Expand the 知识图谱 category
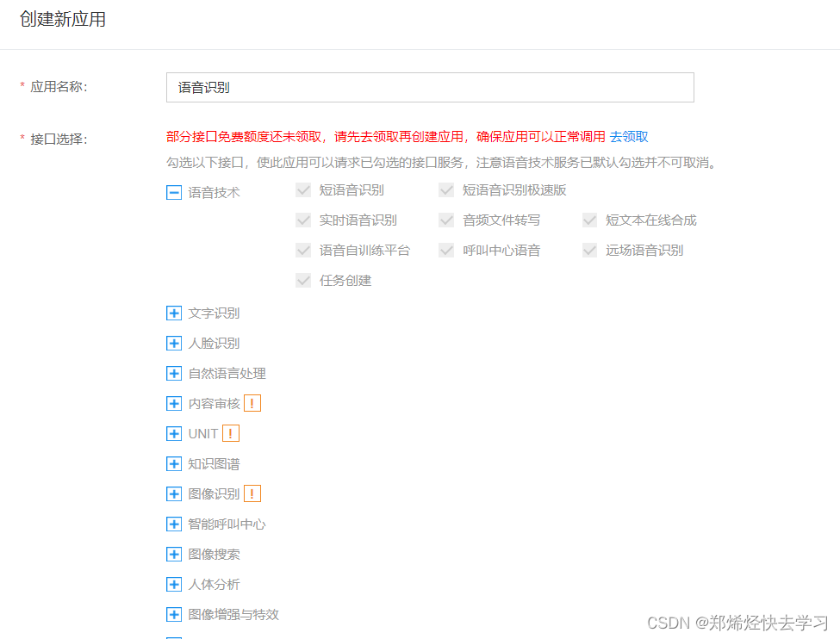The height and width of the screenshot is (639, 840). (173, 464)
